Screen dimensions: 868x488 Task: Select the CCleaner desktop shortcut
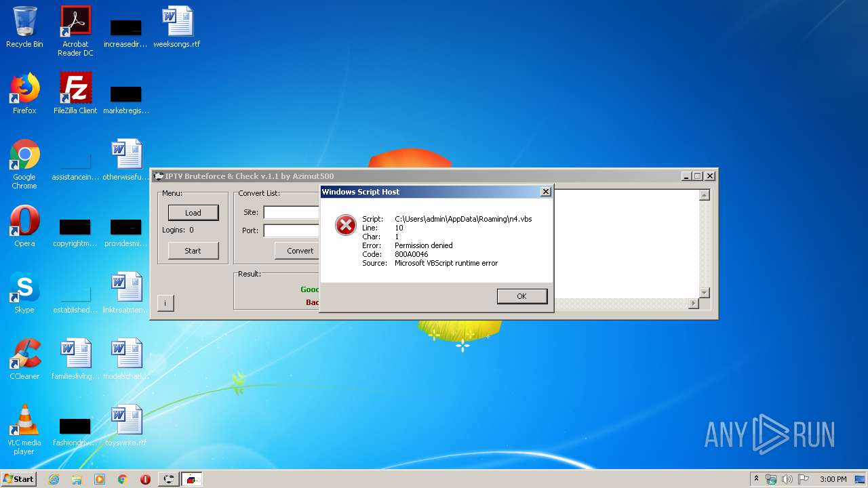click(x=24, y=359)
